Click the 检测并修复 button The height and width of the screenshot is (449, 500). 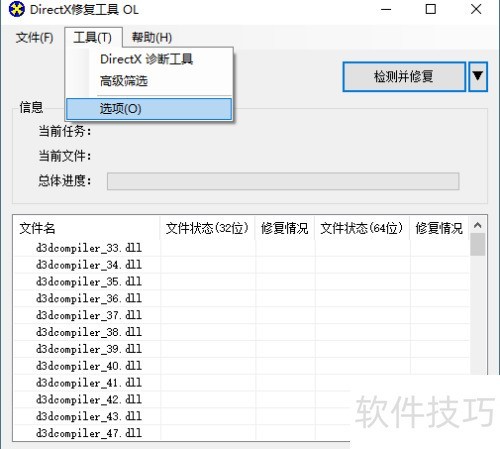click(404, 77)
